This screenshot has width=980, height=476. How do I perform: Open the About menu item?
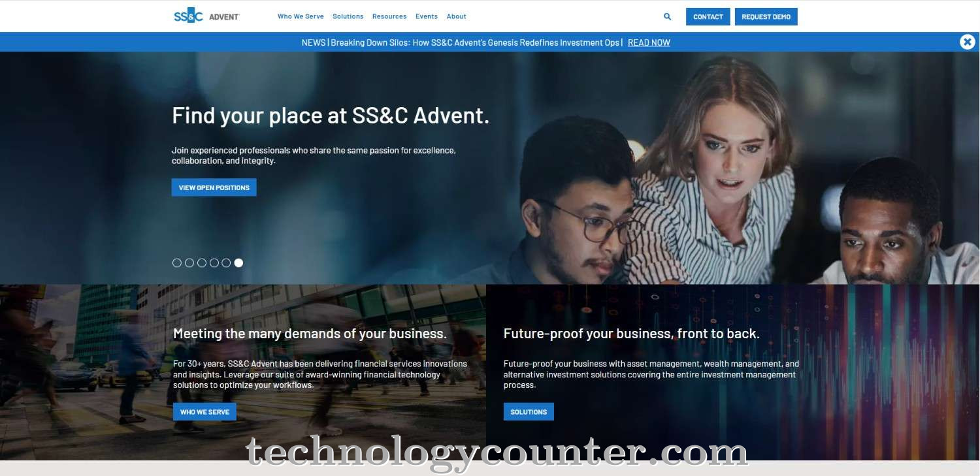click(x=456, y=16)
